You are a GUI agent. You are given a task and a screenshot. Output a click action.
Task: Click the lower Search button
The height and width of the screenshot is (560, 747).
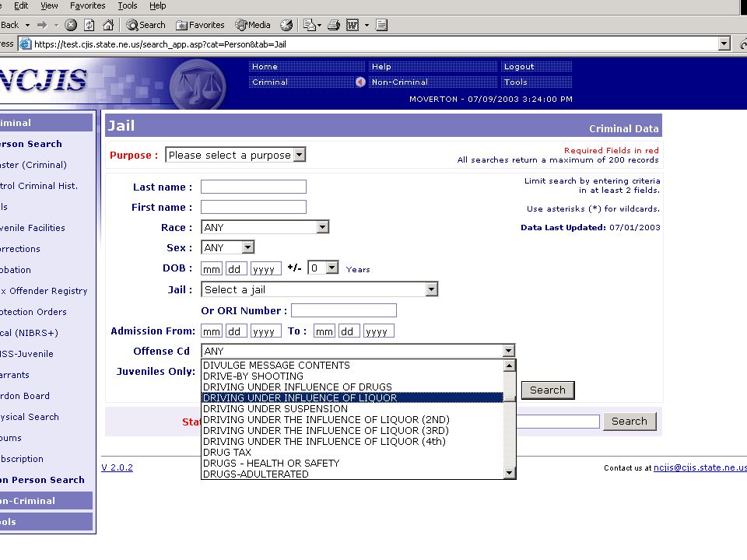coord(630,421)
